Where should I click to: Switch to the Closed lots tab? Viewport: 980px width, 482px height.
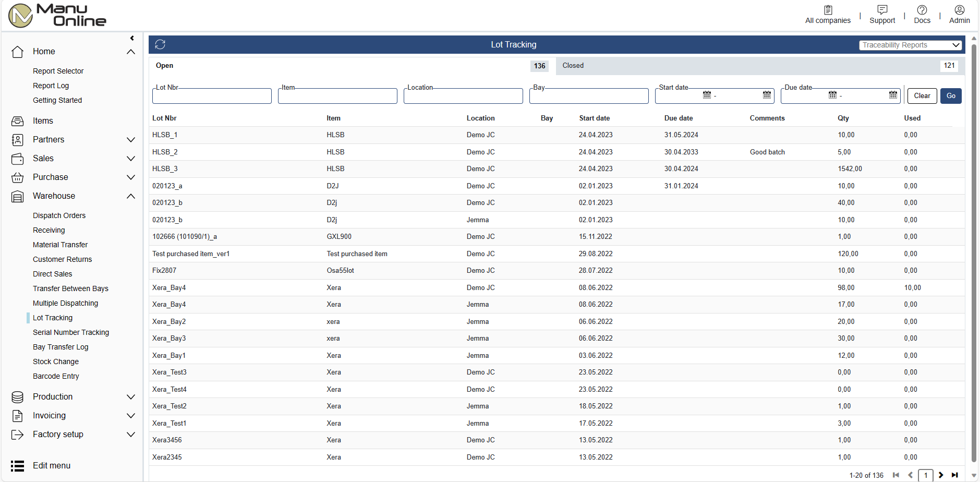coord(573,66)
